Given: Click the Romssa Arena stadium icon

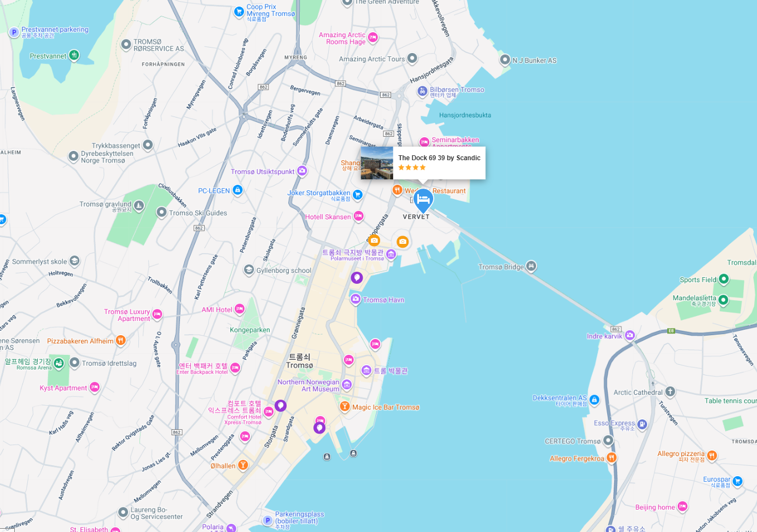Looking at the screenshot, I should [x=59, y=363].
